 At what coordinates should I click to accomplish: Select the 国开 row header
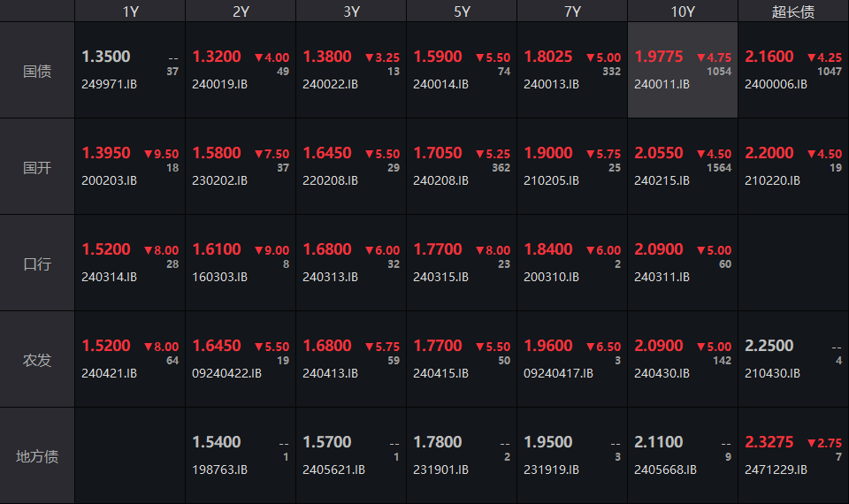37,167
